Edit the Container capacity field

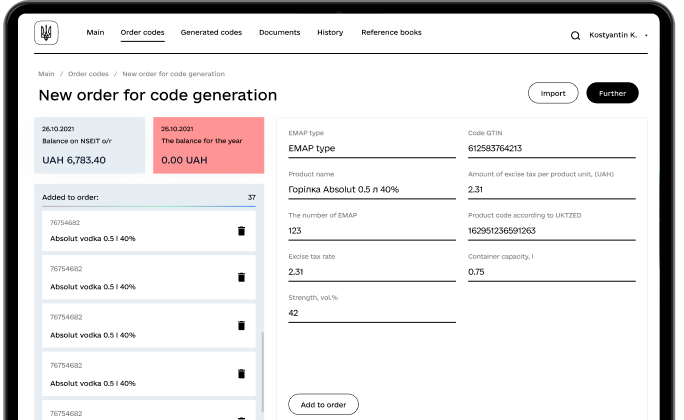(x=552, y=272)
